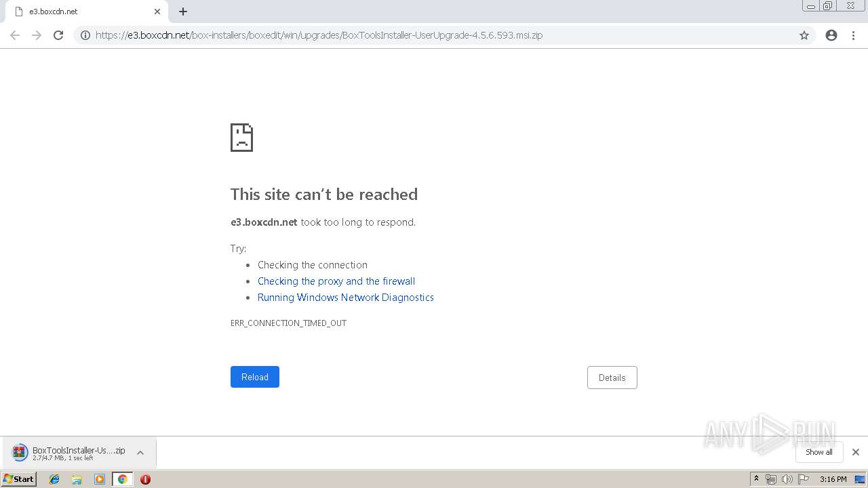The height and width of the screenshot is (488, 868).
Task: Click Show desktop icon at taskbar end
Action: click(x=860, y=479)
